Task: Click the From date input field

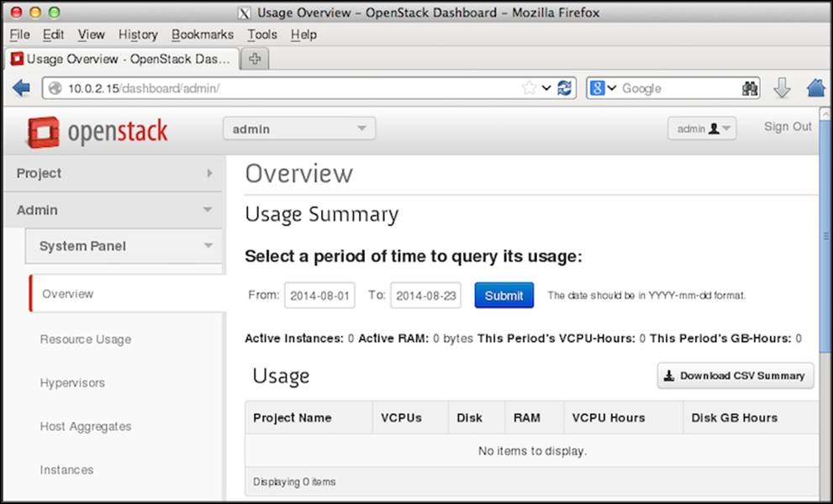Action: tap(319, 296)
